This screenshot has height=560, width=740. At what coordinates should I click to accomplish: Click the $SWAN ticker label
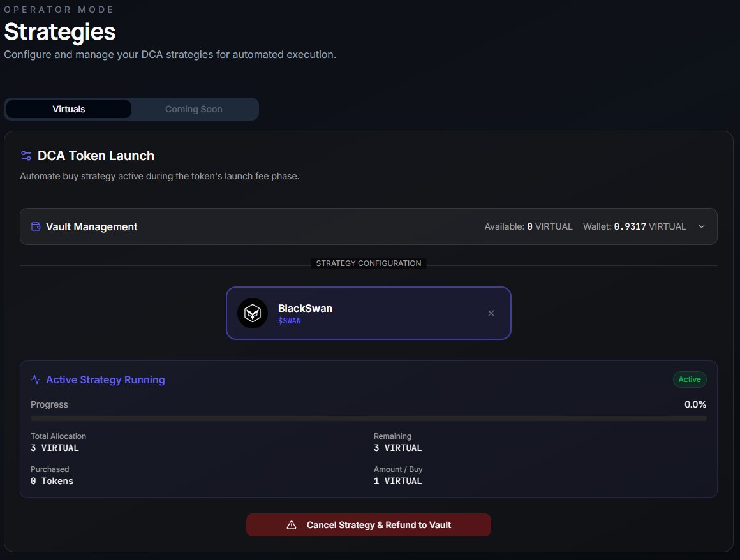click(289, 321)
